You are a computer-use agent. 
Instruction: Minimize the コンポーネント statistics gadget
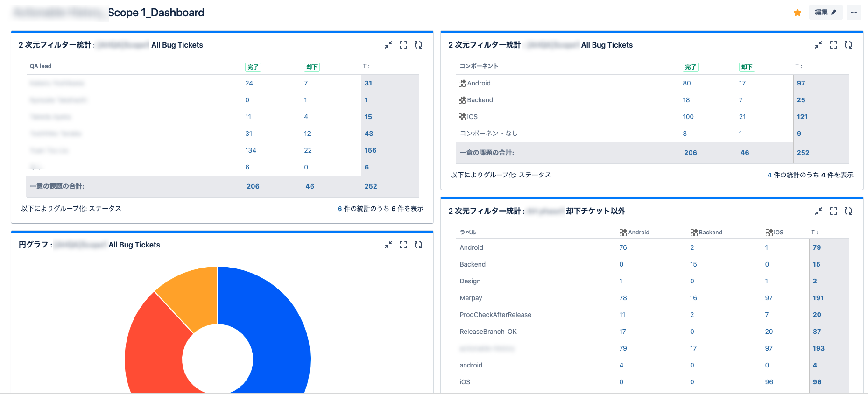[819, 45]
